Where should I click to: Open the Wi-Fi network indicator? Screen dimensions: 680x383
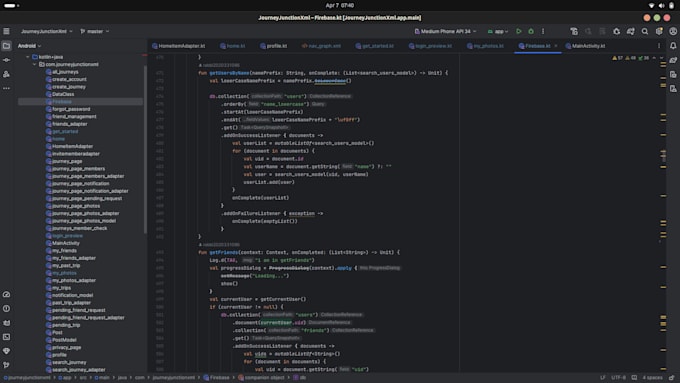[651, 6]
